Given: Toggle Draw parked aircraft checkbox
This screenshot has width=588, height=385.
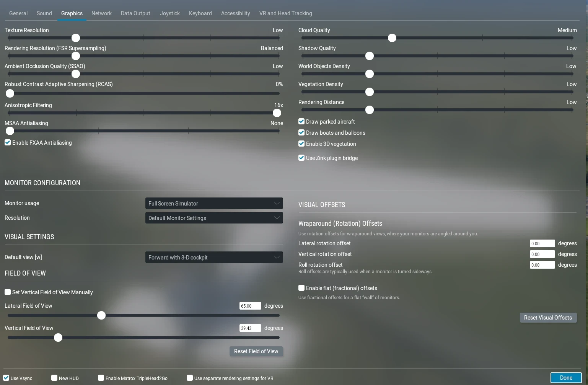Looking at the screenshot, I should 301,121.
